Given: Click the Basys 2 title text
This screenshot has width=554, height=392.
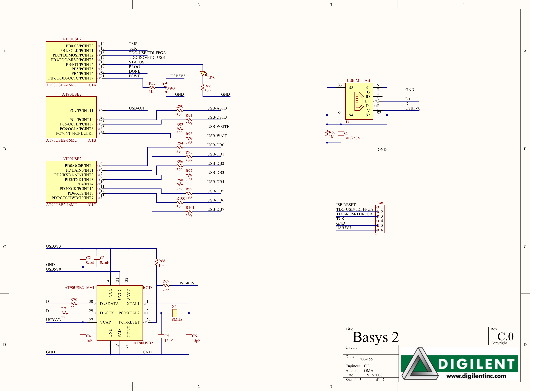Looking at the screenshot, I should [376, 337].
